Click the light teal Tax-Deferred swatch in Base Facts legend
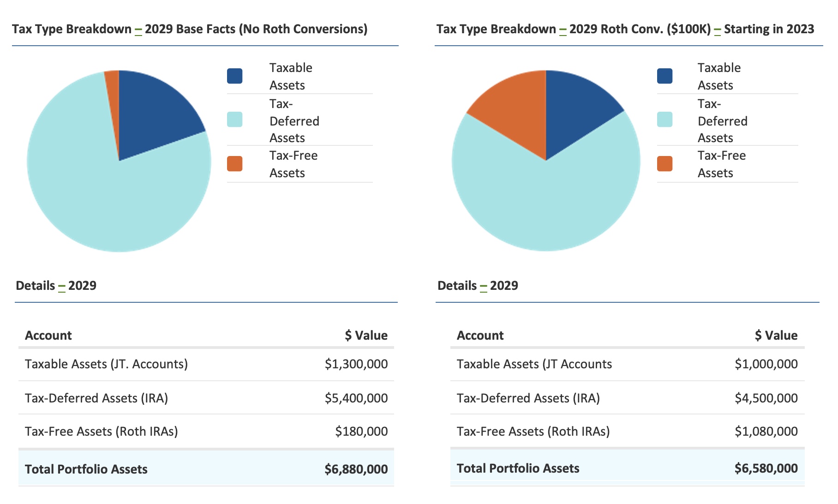838x504 pixels. (x=234, y=120)
